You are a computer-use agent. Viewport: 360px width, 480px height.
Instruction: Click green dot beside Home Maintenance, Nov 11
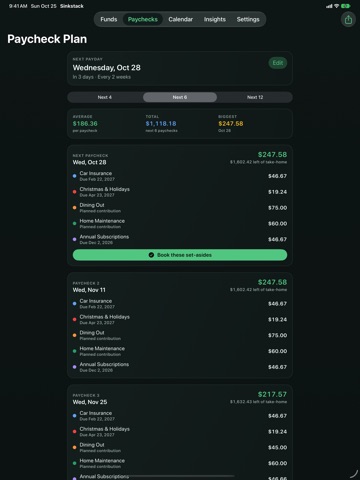coord(74,351)
